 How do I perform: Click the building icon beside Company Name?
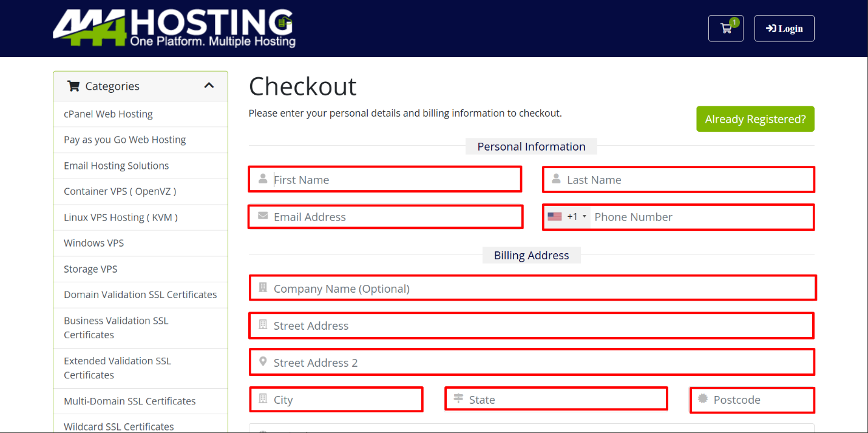[x=263, y=288]
